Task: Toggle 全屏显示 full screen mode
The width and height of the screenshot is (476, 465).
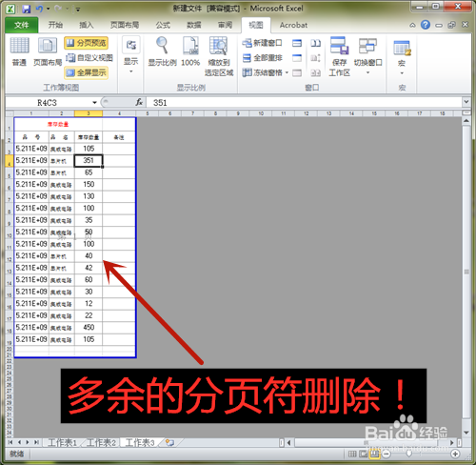Action: pyautogui.click(x=87, y=72)
